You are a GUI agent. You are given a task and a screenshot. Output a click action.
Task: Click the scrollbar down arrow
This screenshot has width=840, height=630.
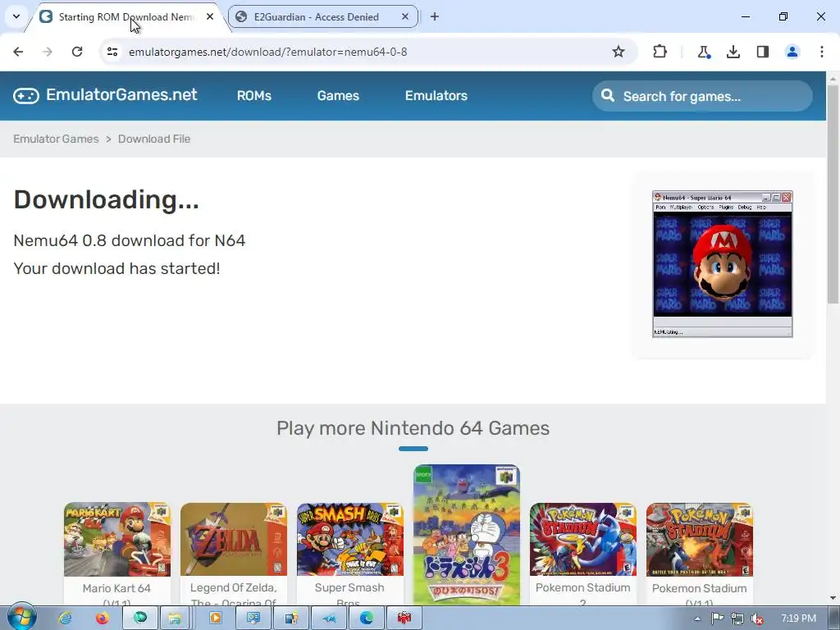833,598
